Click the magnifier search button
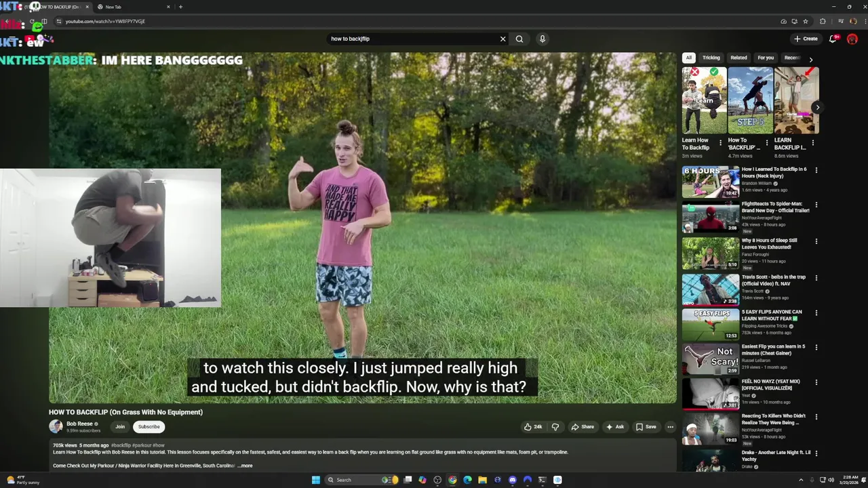Image resolution: width=868 pixels, height=488 pixels. [x=519, y=39]
